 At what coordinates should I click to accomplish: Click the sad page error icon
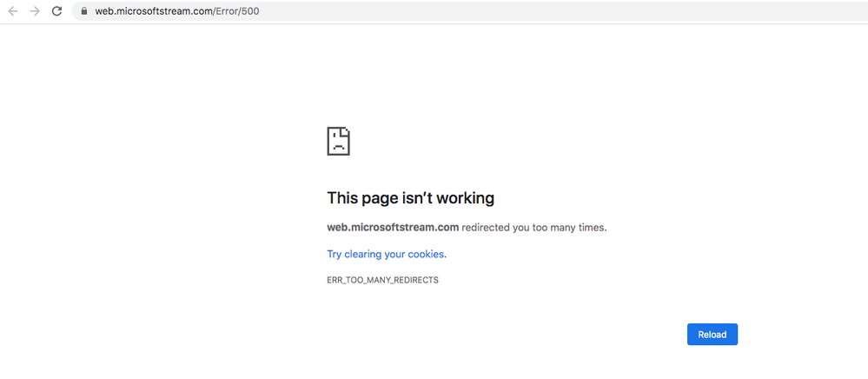click(338, 142)
